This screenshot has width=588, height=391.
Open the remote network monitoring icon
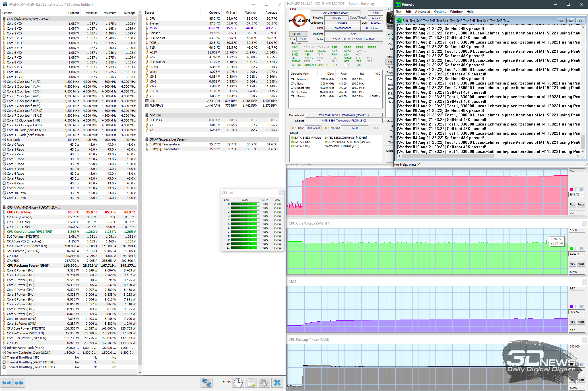[x=206, y=383]
